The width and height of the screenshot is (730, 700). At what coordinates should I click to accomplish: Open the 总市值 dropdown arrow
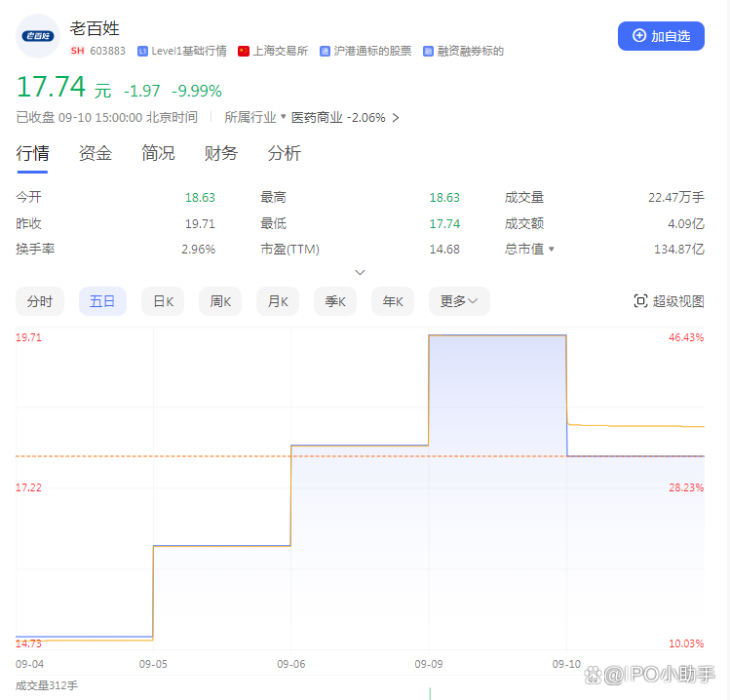coord(552,250)
